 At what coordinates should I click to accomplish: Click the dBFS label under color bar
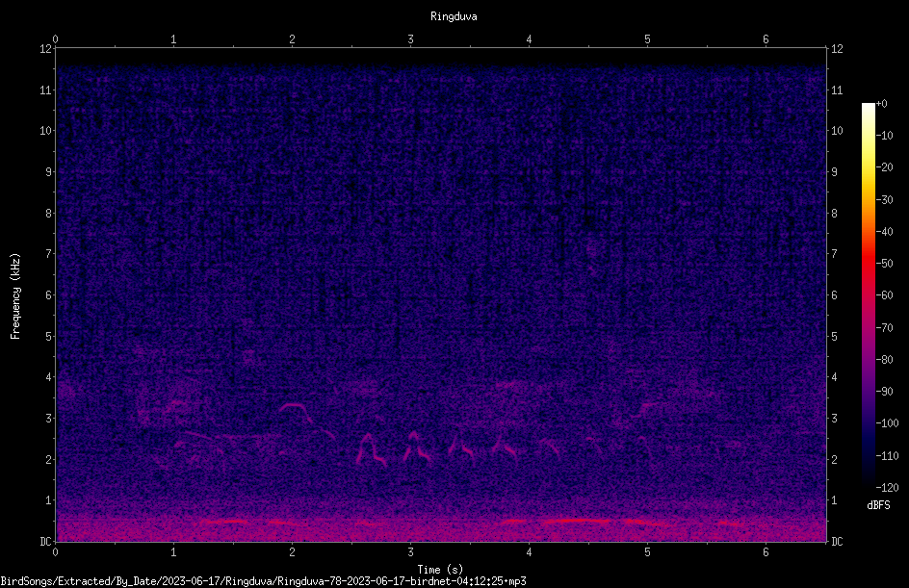(x=878, y=505)
